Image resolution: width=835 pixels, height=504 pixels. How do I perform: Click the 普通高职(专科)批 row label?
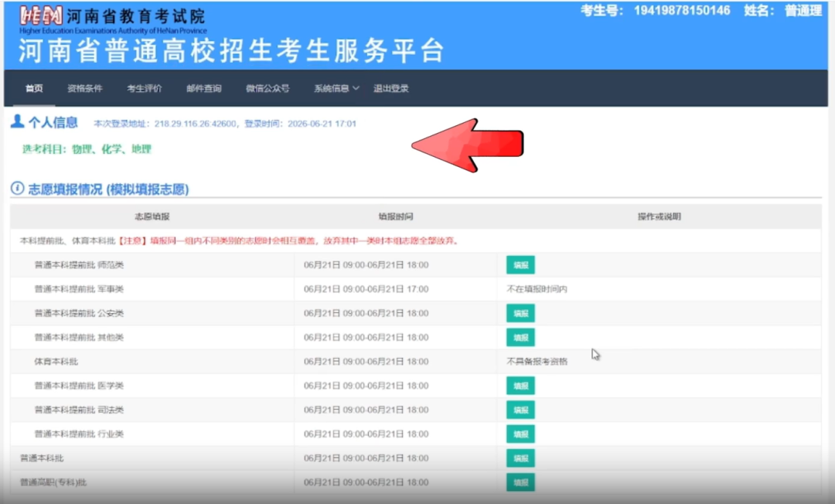[53, 482]
